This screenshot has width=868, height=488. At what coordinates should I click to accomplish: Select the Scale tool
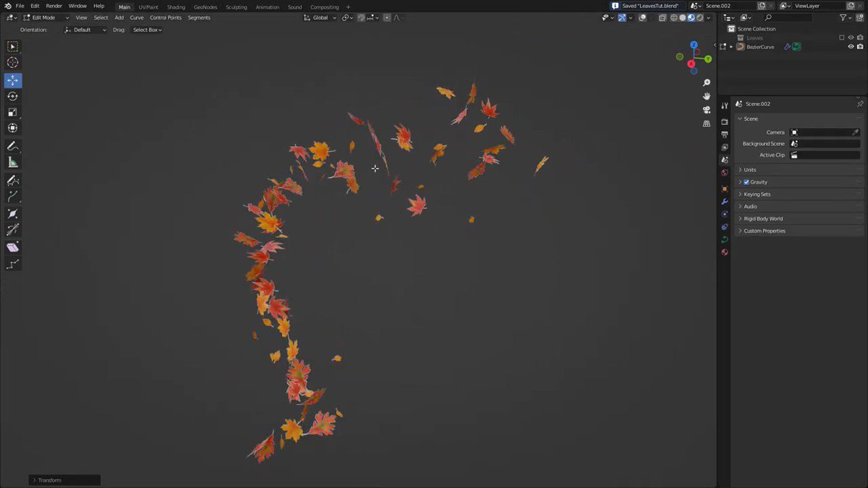click(12, 112)
